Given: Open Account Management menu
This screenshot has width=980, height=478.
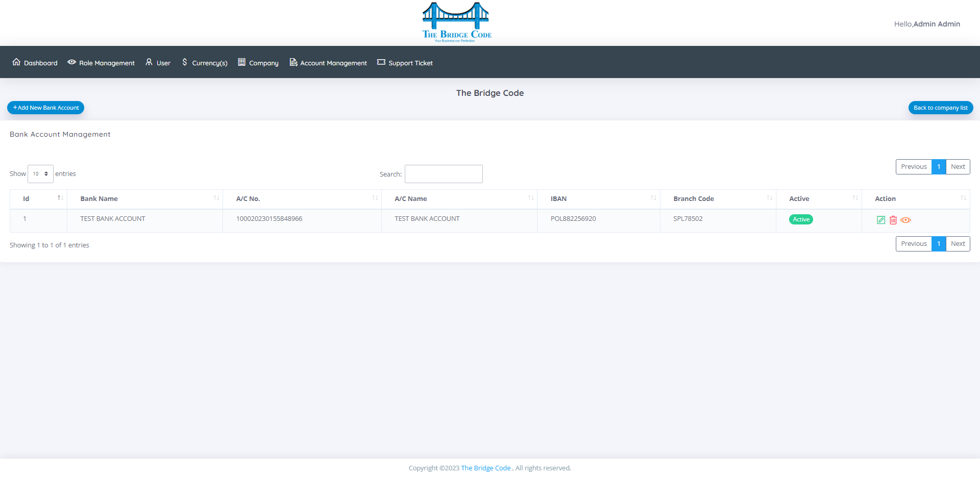Looking at the screenshot, I should 328,63.
